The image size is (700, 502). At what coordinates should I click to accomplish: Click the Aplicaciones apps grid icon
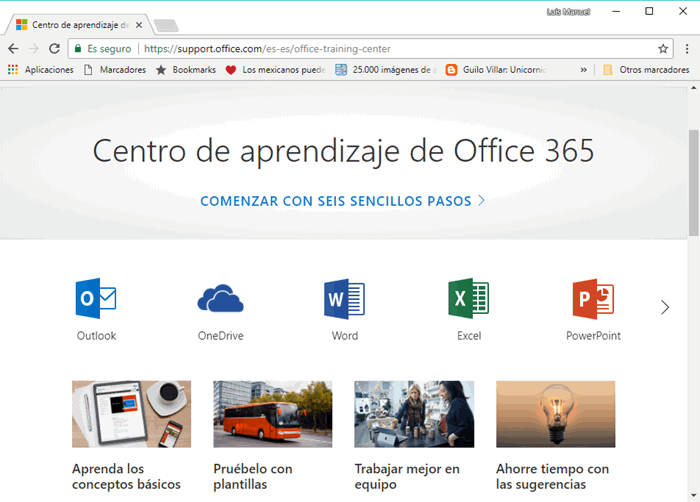[13, 70]
